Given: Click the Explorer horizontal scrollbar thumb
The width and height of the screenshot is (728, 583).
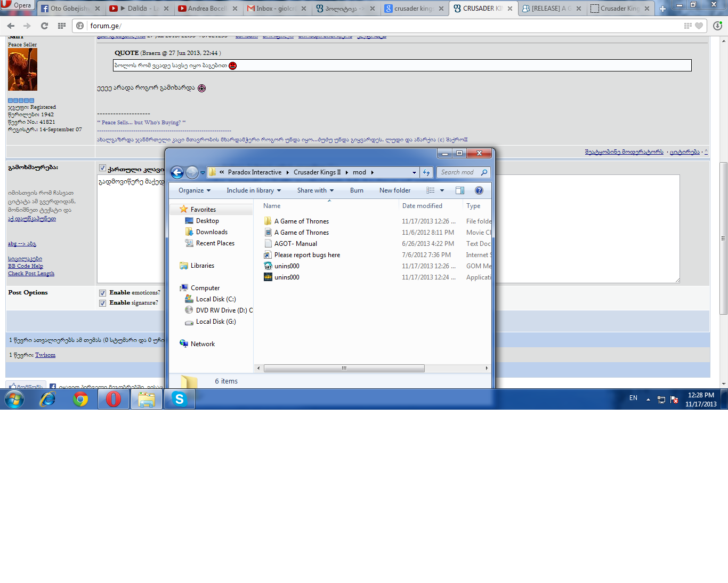Looking at the screenshot, I should (x=344, y=368).
